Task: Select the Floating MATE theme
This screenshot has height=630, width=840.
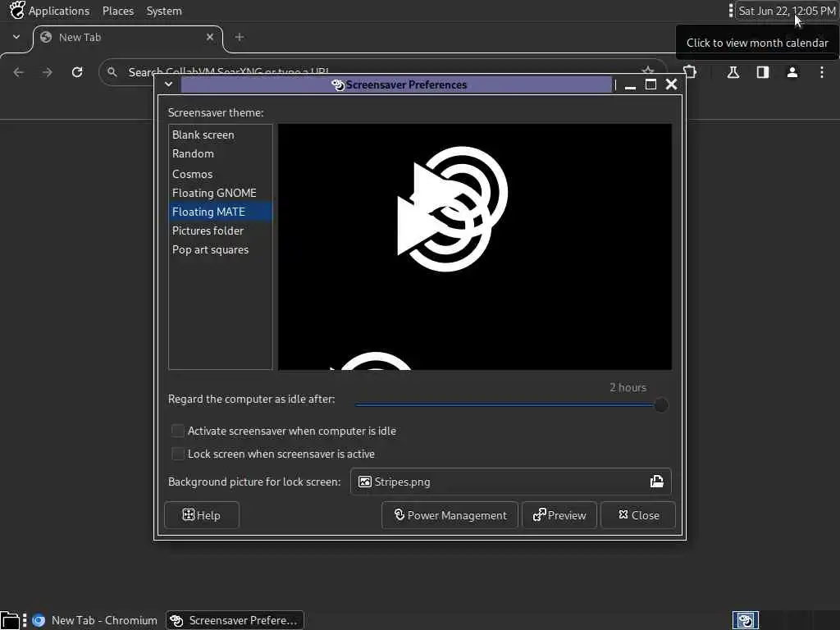Action: tap(220, 212)
